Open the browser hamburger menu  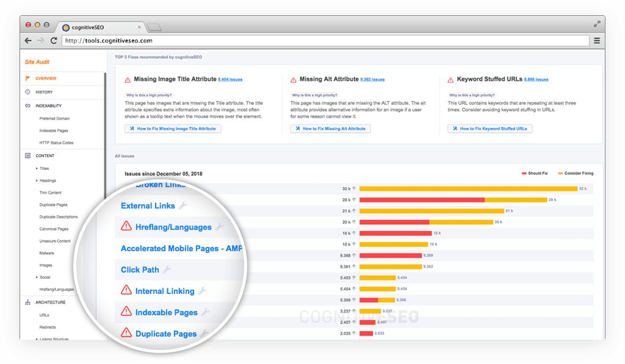597,41
